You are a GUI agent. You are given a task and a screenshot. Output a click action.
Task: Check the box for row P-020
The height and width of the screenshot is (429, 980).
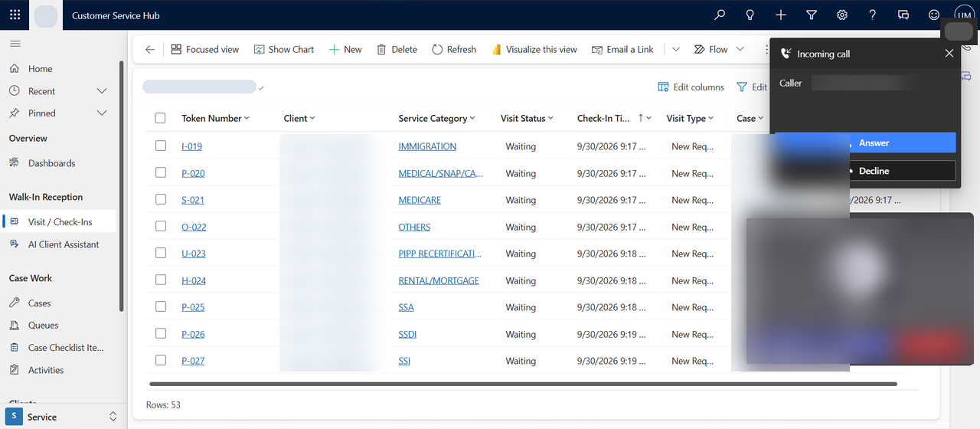[160, 172]
